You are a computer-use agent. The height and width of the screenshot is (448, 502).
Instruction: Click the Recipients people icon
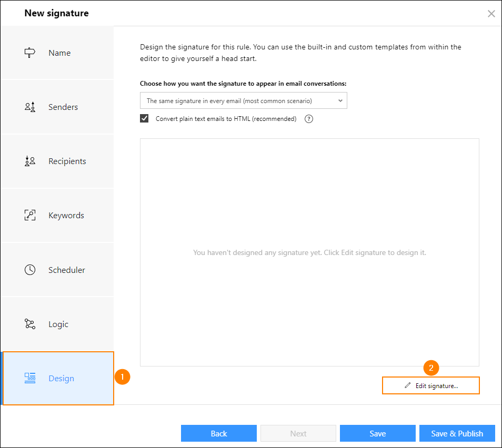click(30, 161)
